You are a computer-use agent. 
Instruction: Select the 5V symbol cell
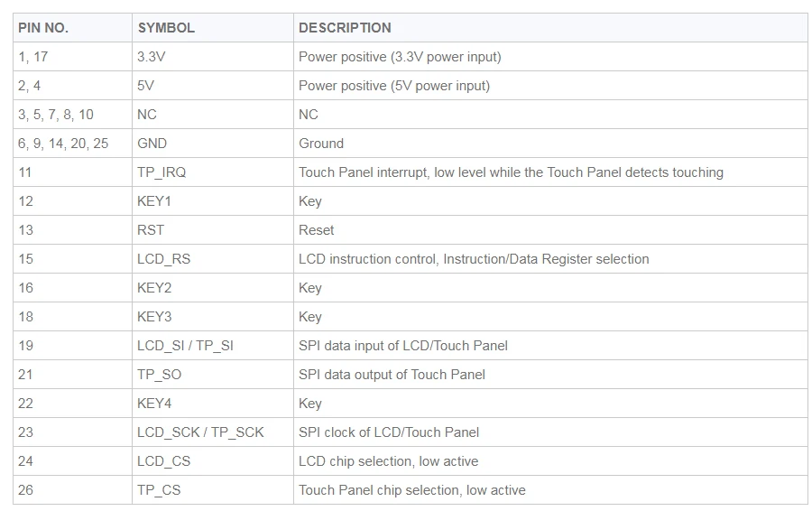[x=213, y=86]
